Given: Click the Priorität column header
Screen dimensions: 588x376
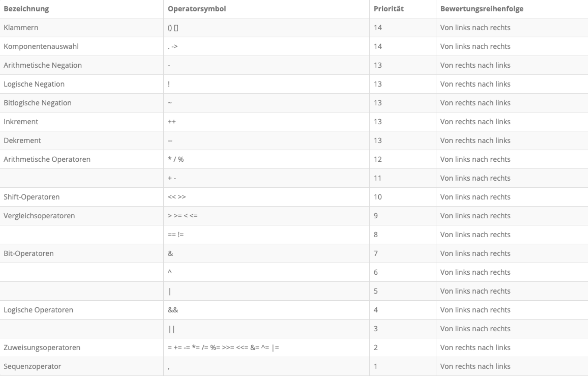Looking at the screenshot, I should [x=389, y=9].
